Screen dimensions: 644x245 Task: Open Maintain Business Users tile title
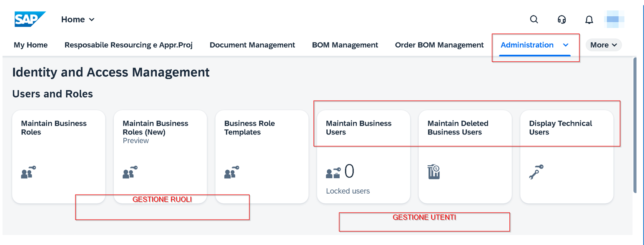click(x=358, y=128)
